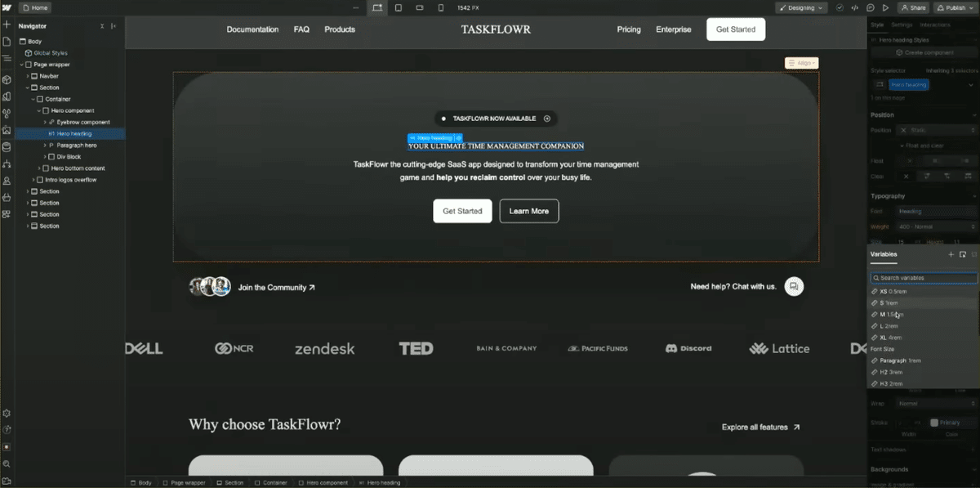This screenshot has width=980, height=488.
Task: Open the Assets image icon
Action: [7, 130]
